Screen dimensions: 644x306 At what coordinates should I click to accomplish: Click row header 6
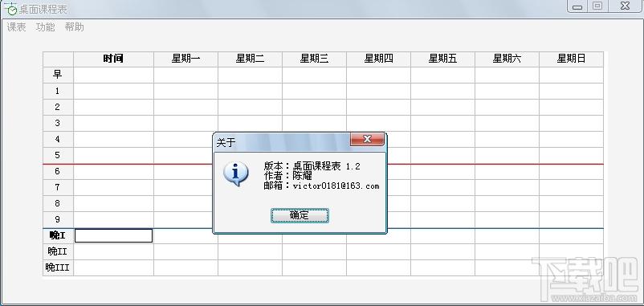[x=58, y=172]
